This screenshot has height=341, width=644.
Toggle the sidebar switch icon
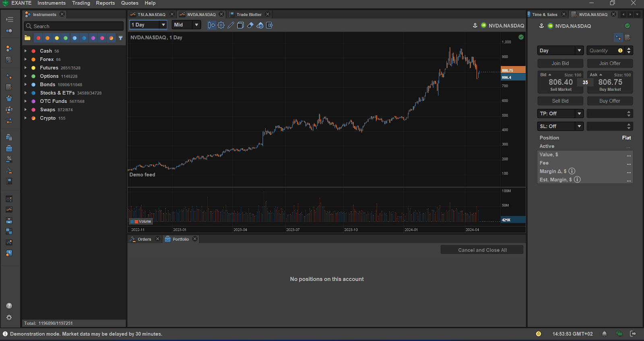pyautogui.click(x=9, y=31)
